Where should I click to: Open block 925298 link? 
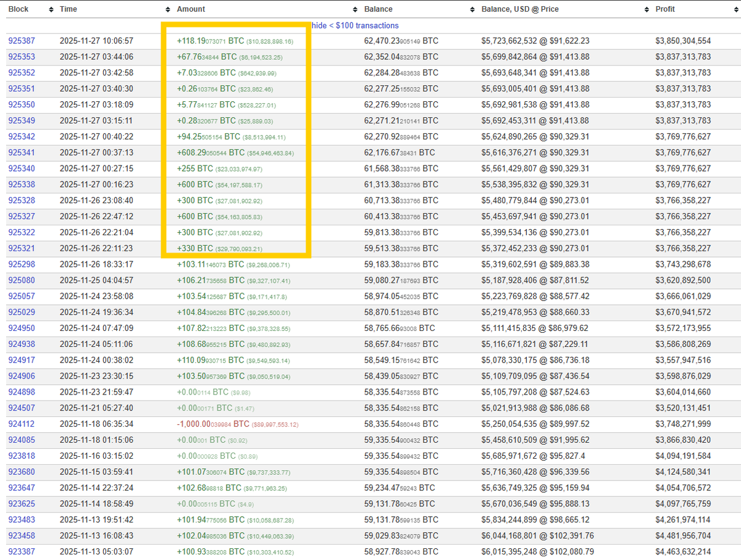(22, 264)
